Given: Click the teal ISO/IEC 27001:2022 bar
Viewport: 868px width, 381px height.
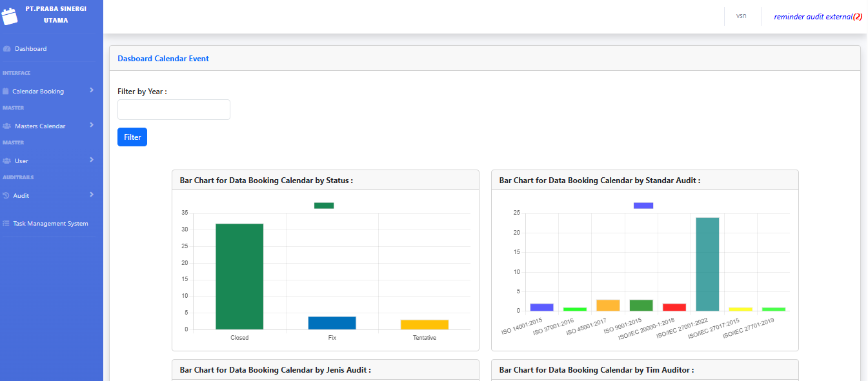Looking at the screenshot, I should click(x=707, y=264).
